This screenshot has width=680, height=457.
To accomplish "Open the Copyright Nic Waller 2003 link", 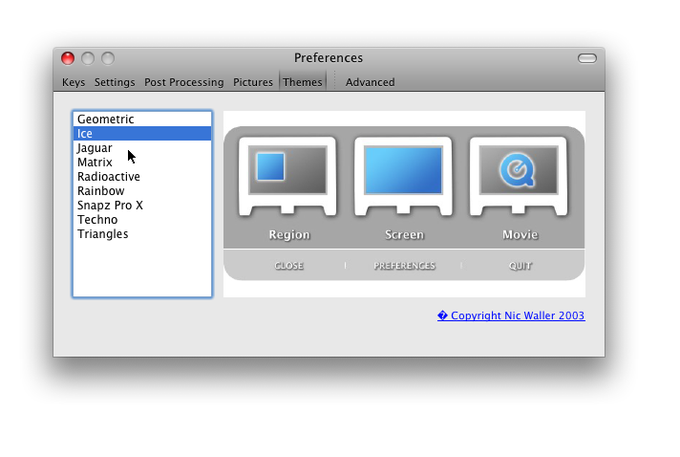I will point(511,315).
